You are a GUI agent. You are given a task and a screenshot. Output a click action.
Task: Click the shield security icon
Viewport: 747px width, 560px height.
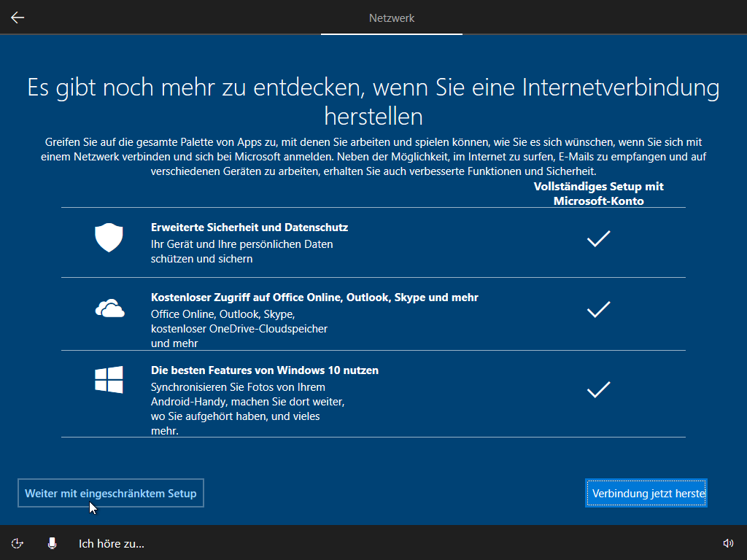[x=109, y=237]
